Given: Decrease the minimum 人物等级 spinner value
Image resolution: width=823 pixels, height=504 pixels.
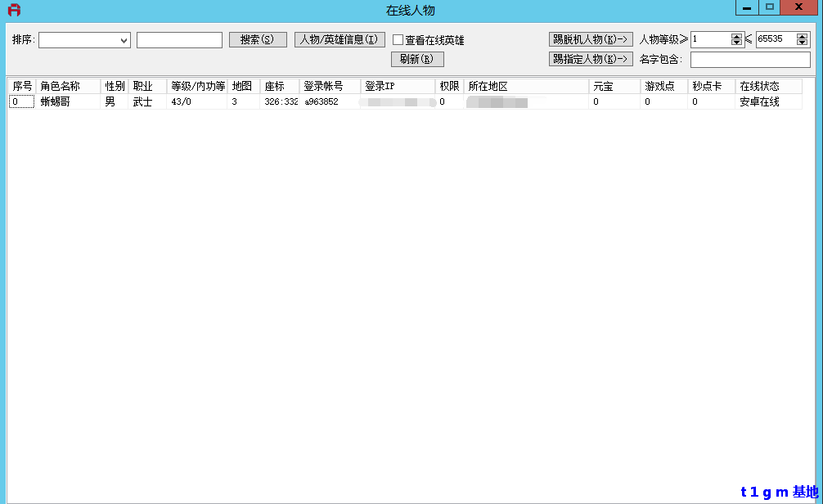Looking at the screenshot, I should click(736, 43).
